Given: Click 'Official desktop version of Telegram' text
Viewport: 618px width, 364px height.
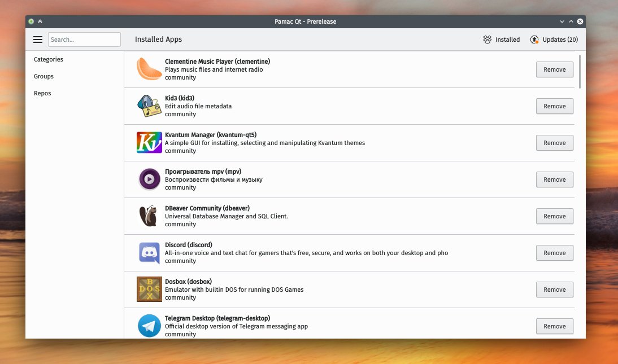Looking at the screenshot, I should [x=237, y=326].
